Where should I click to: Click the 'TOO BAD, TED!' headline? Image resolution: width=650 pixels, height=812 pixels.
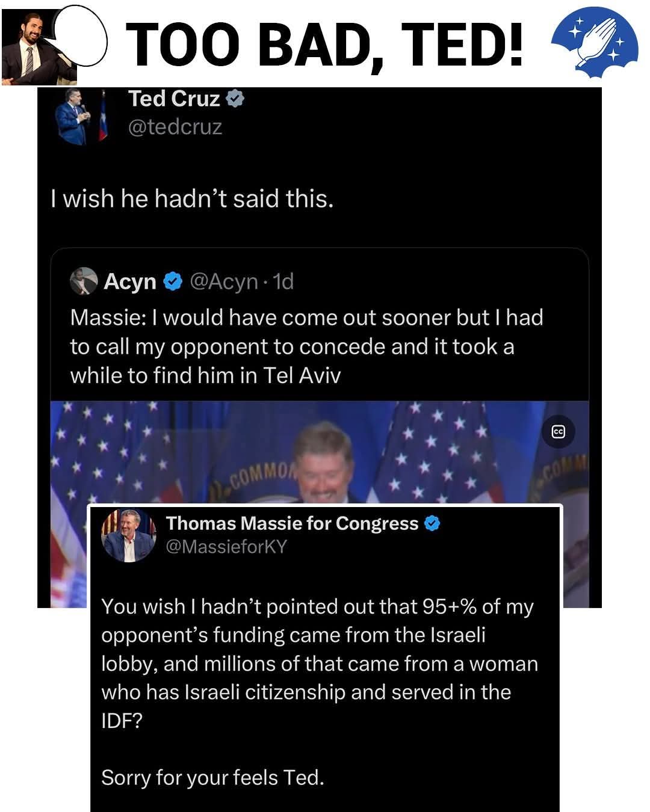325,44
